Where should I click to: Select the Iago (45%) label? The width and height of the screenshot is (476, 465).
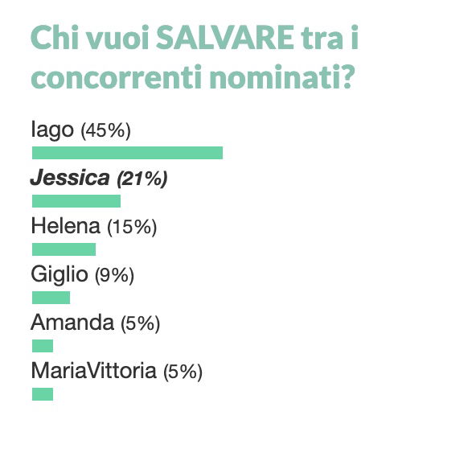click(80, 130)
